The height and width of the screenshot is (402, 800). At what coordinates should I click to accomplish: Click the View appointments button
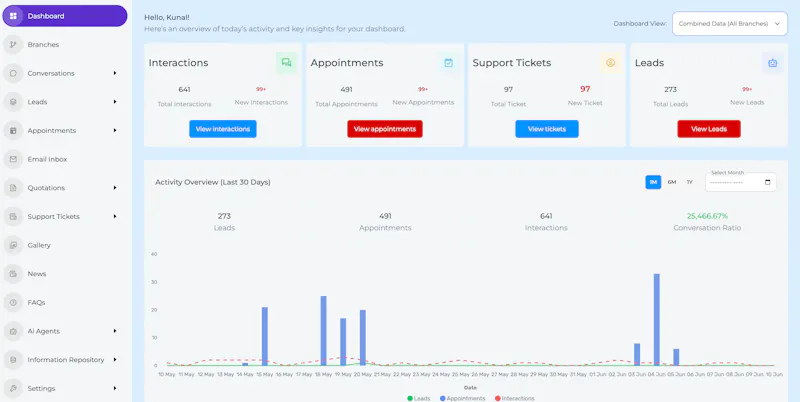(385, 129)
